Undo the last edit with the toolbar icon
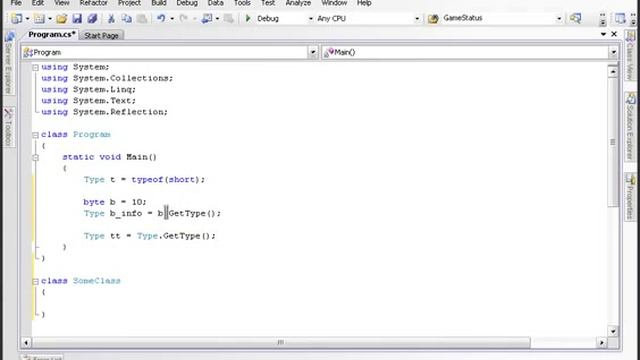 coord(161,18)
